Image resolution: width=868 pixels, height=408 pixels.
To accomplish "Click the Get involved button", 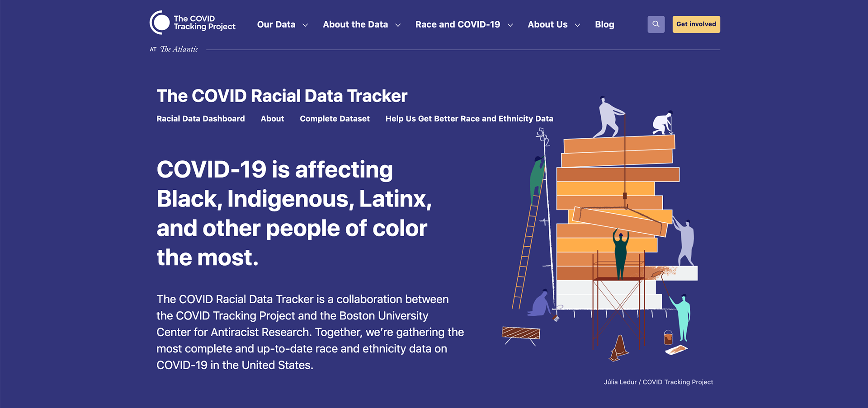I will click(x=696, y=24).
